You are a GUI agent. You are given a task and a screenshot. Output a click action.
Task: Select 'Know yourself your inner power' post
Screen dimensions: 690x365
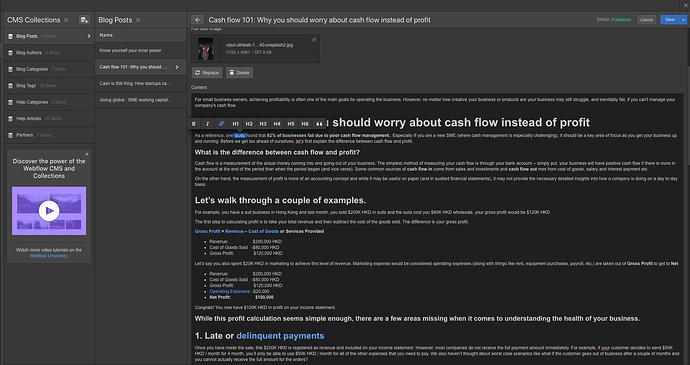coord(140,51)
